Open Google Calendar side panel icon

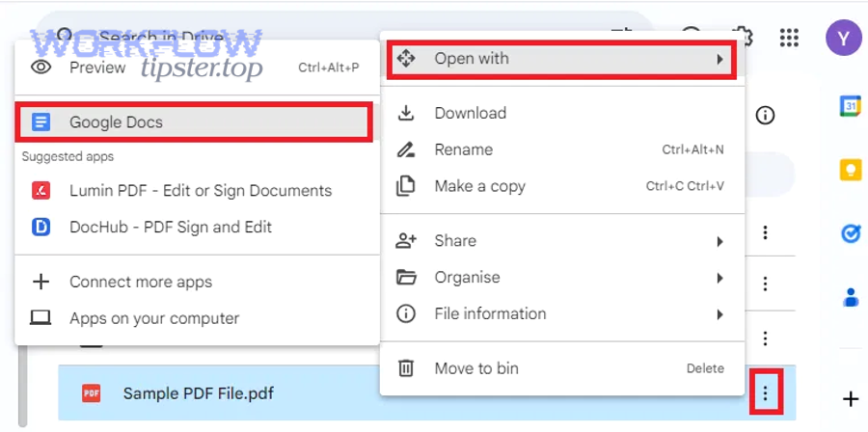coord(851,106)
